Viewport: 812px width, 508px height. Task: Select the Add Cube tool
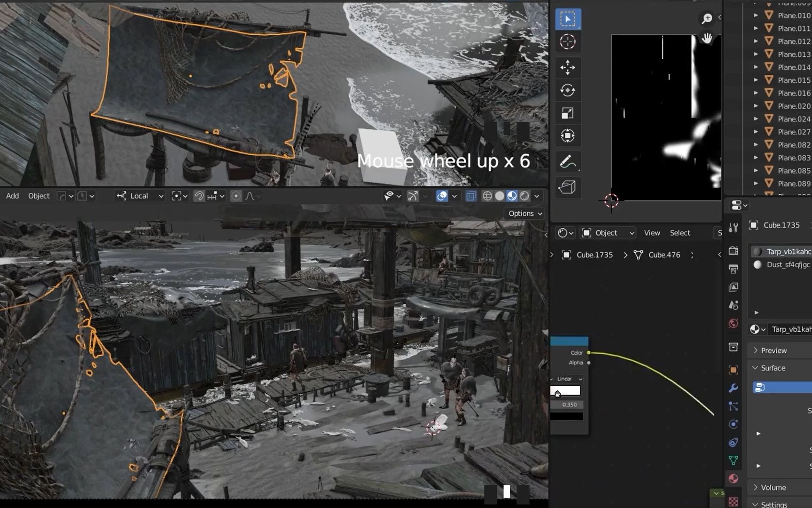568,187
